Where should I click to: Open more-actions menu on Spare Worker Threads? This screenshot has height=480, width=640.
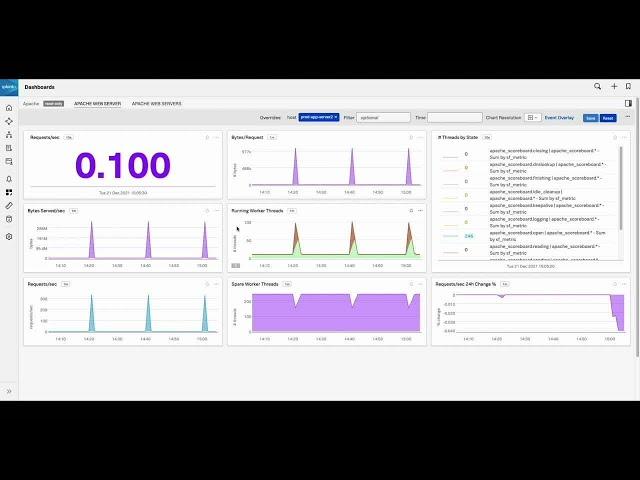(420, 284)
